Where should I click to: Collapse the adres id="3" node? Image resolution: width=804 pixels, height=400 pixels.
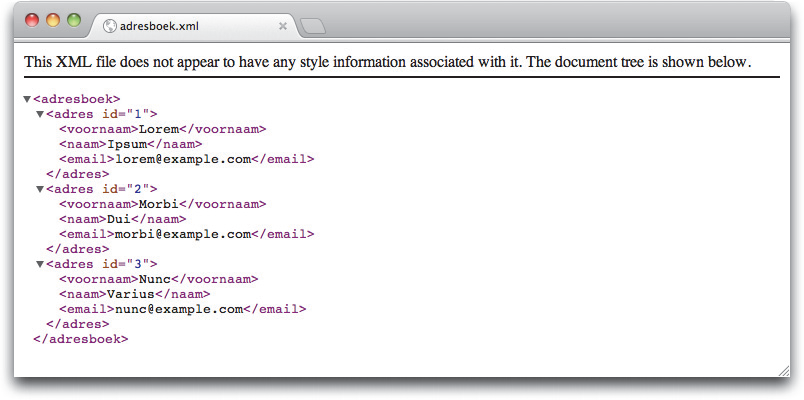(40, 264)
